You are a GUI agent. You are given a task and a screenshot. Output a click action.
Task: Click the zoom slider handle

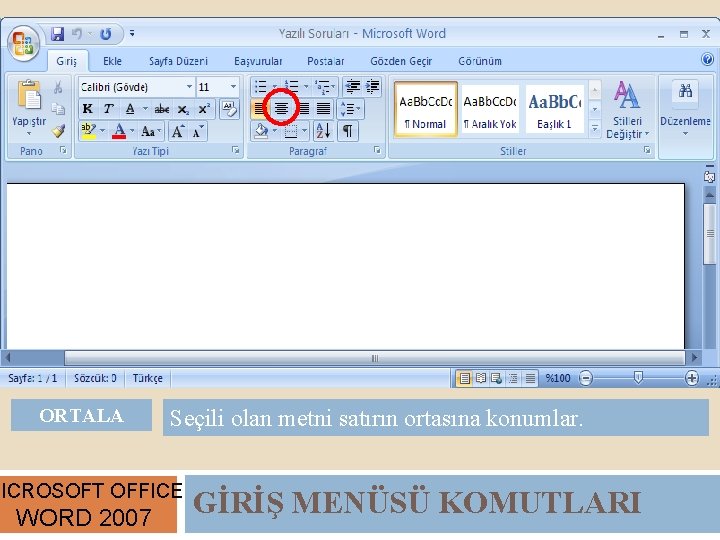tap(638, 378)
